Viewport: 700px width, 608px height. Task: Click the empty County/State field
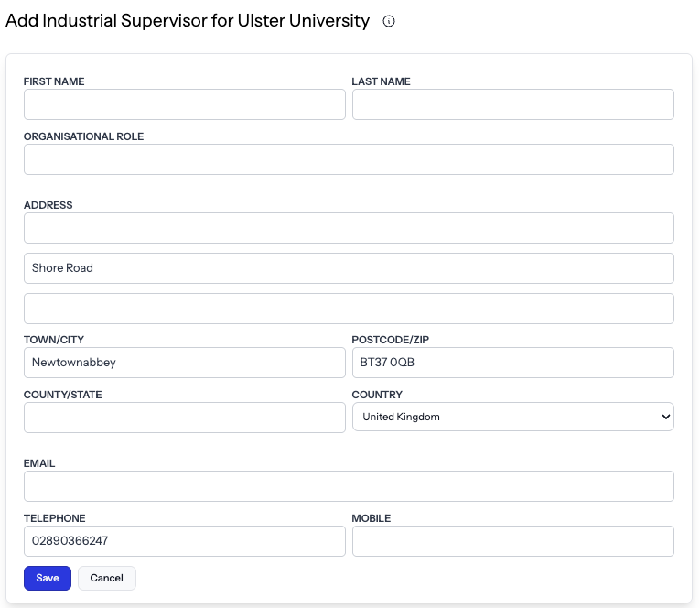click(x=184, y=418)
